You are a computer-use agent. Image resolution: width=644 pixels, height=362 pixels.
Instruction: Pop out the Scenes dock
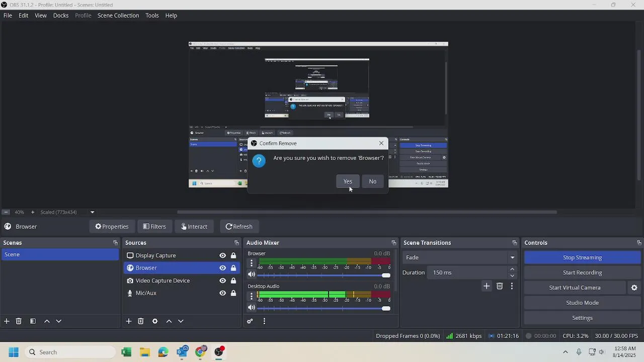115,243
